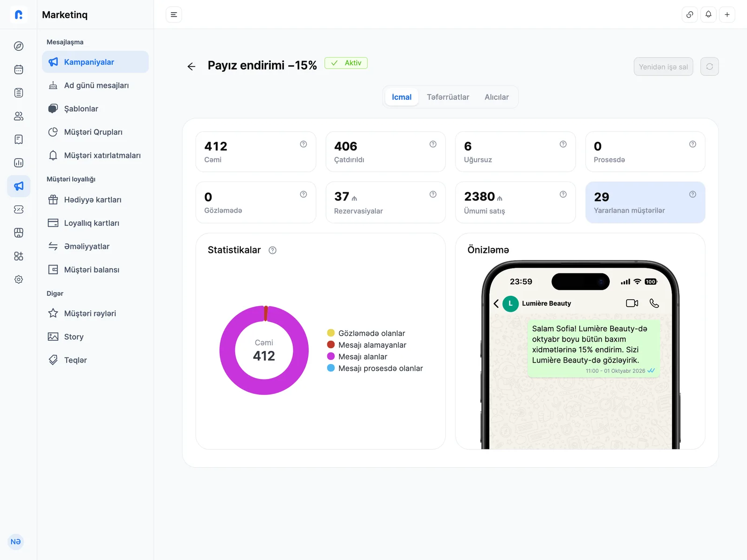Click the notification bell icon
747x560 pixels.
pyautogui.click(x=708, y=14)
